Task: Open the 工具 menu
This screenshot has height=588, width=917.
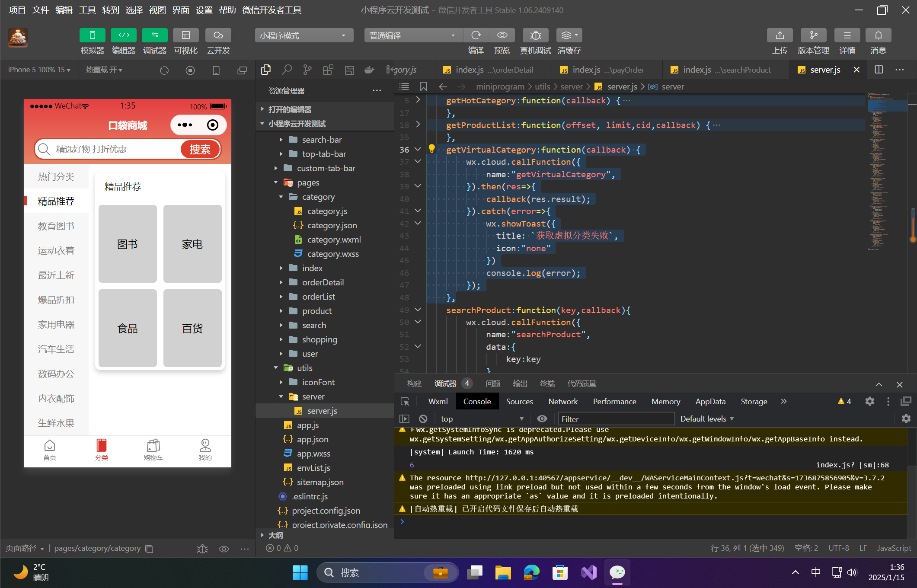Action: click(87, 10)
